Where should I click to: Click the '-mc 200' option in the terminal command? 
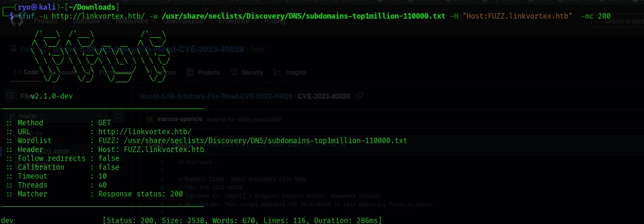pyautogui.click(x=596, y=16)
